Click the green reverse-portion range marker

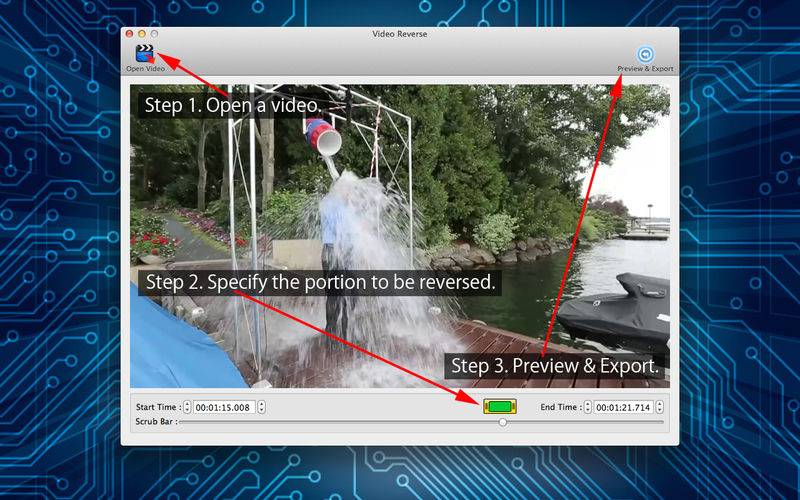pyautogui.click(x=500, y=407)
